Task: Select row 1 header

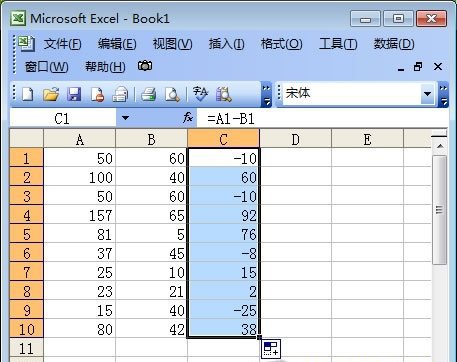Action: tap(26, 158)
